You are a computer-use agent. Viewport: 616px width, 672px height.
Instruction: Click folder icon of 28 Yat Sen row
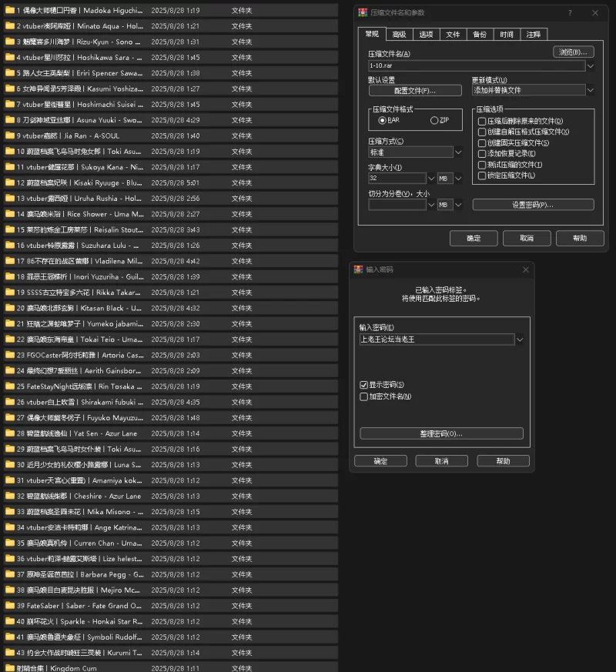pos(9,433)
